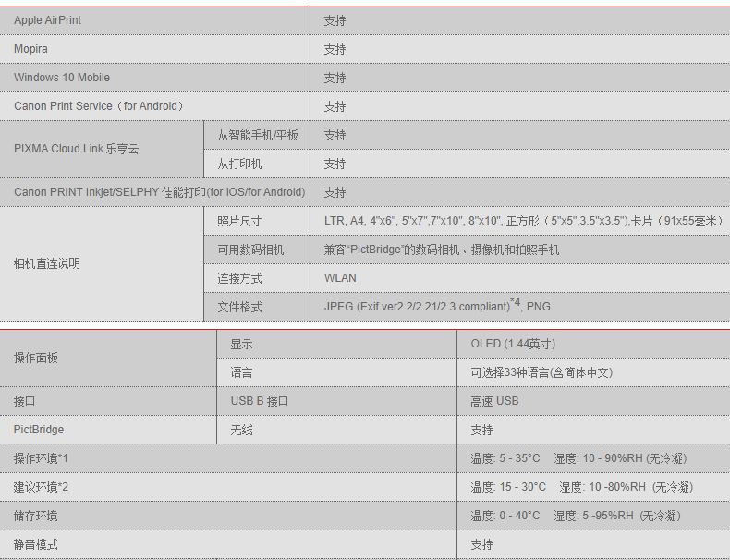
Task: Click 支持 in the PictBridge 无线 row
Action: [x=481, y=430]
